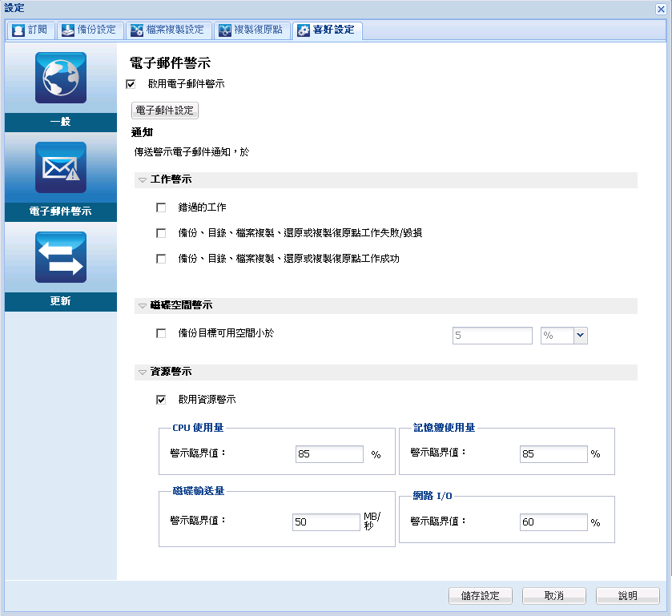Image resolution: width=672 pixels, height=616 pixels.
Task: Switch to the 訂閱 tab
Action: [x=31, y=30]
